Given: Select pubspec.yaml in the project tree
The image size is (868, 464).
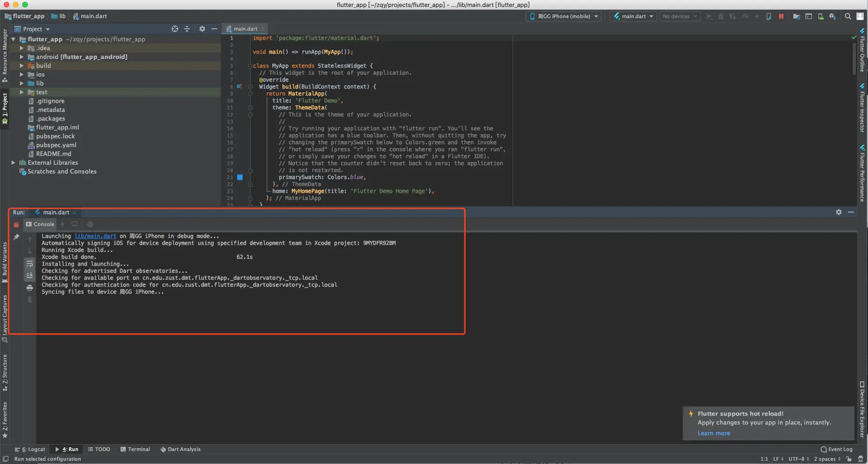Looking at the screenshot, I should (56, 145).
